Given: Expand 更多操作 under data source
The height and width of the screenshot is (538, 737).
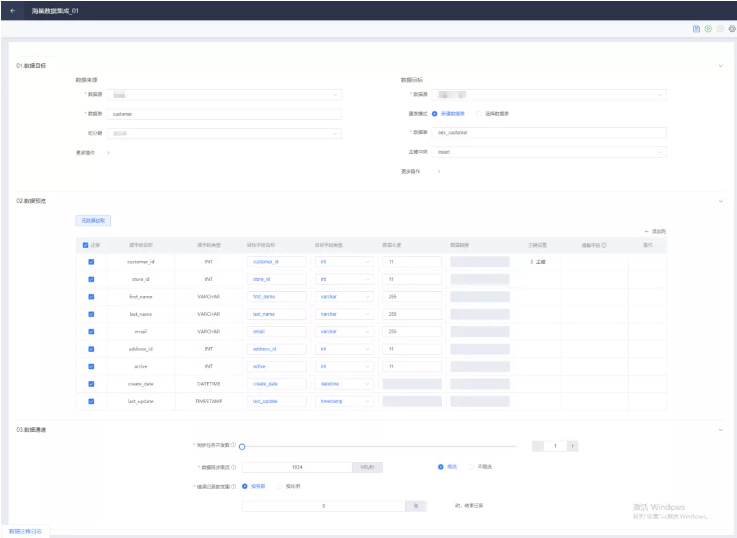Looking at the screenshot, I should coord(108,153).
